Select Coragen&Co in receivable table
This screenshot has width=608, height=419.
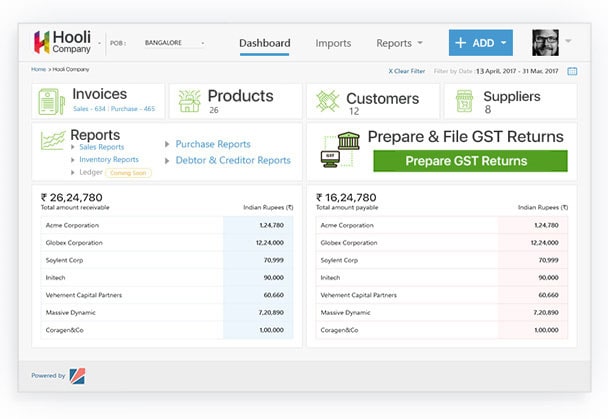(x=167, y=330)
